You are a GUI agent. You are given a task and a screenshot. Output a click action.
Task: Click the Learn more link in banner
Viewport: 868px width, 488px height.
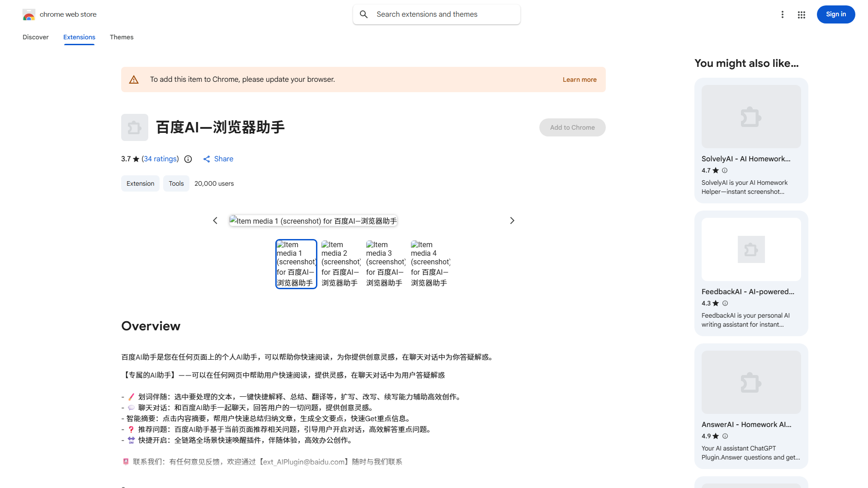(x=579, y=80)
